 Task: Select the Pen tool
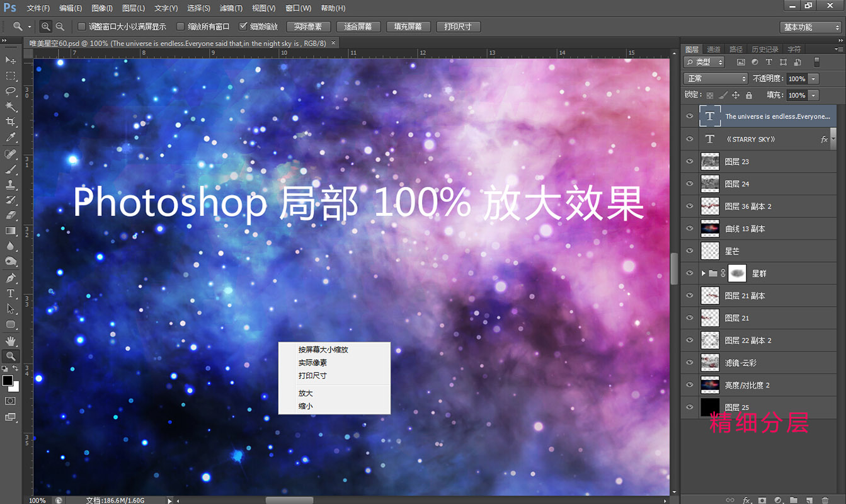[x=11, y=278]
